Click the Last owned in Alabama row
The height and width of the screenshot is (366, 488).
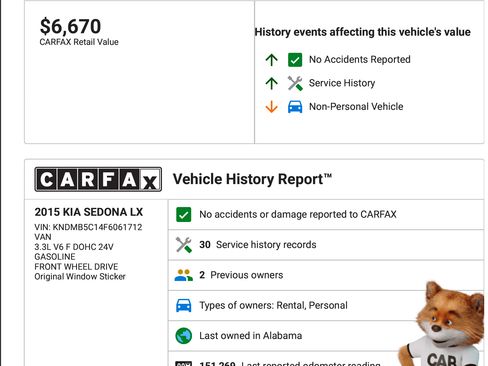point(326,336)
